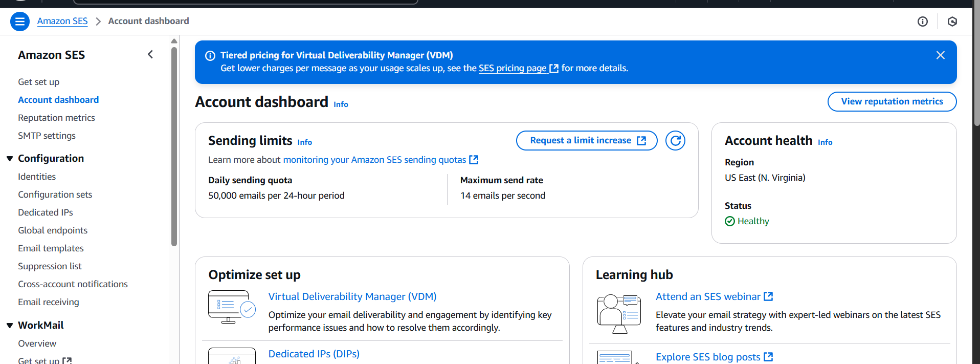Viewport: 980px width, 364px height.
Task: Click Request a limit increase button
Action: [x=587, y=140]
